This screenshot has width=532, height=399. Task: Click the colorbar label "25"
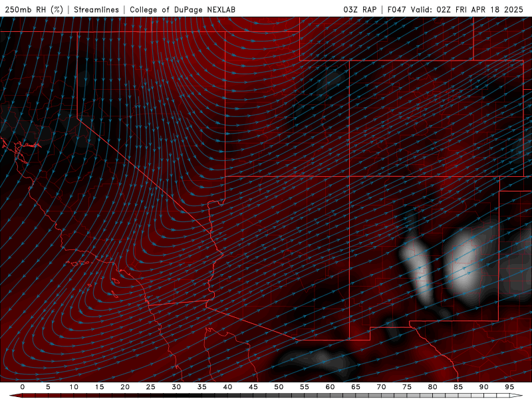151,387
